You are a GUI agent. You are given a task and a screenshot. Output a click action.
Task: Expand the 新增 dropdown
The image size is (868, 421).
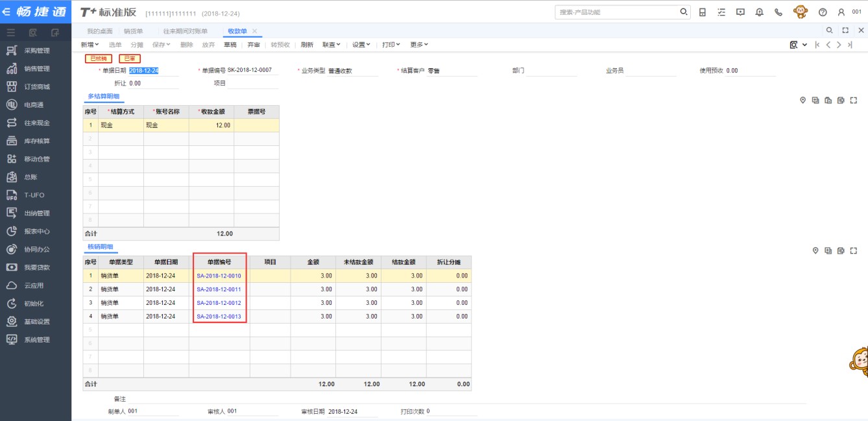[90, 45]
